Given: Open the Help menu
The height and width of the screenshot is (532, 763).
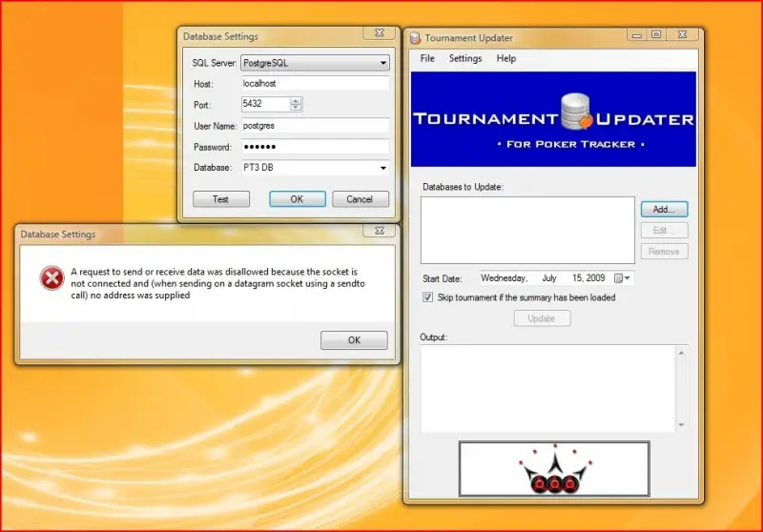Looking at the screenshot, I should click(x=506, y=58).
